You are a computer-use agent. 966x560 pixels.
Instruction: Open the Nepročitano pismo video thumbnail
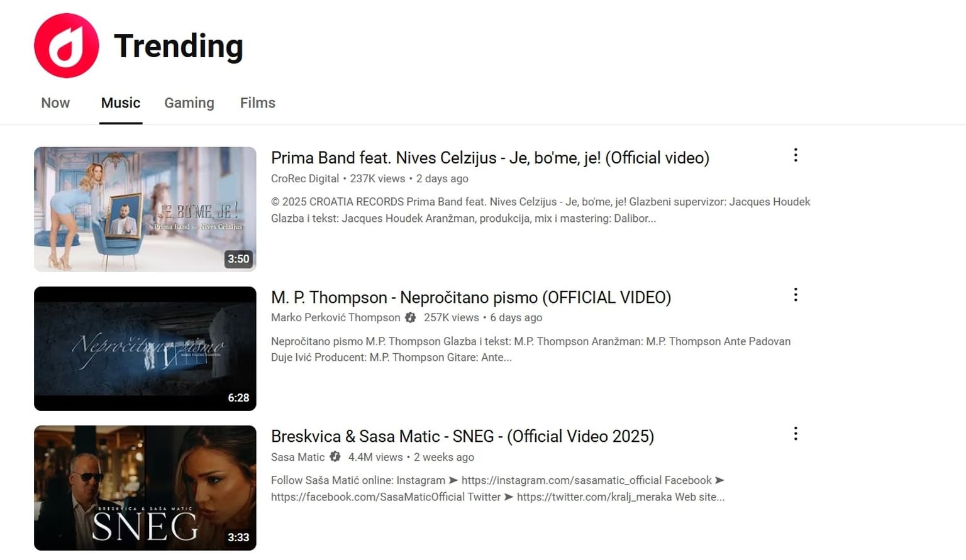145,349
